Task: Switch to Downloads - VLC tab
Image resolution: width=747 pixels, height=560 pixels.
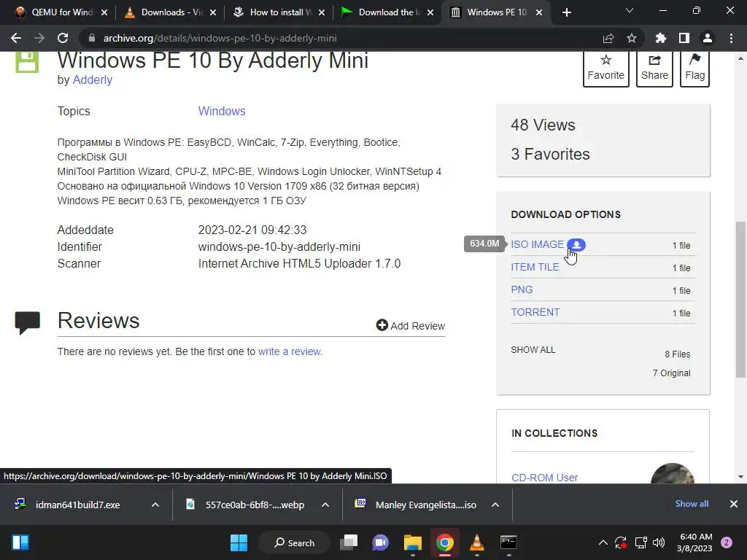Action: pos(169,12)
